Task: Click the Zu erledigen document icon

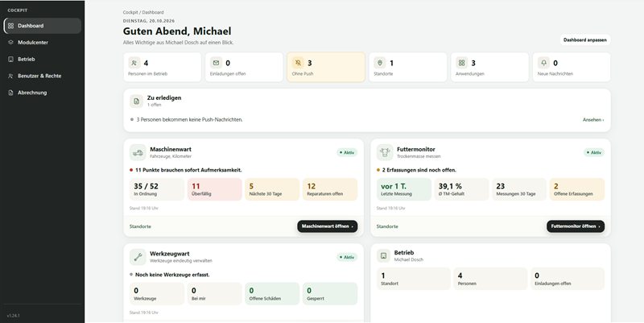Action: [136, 101]
